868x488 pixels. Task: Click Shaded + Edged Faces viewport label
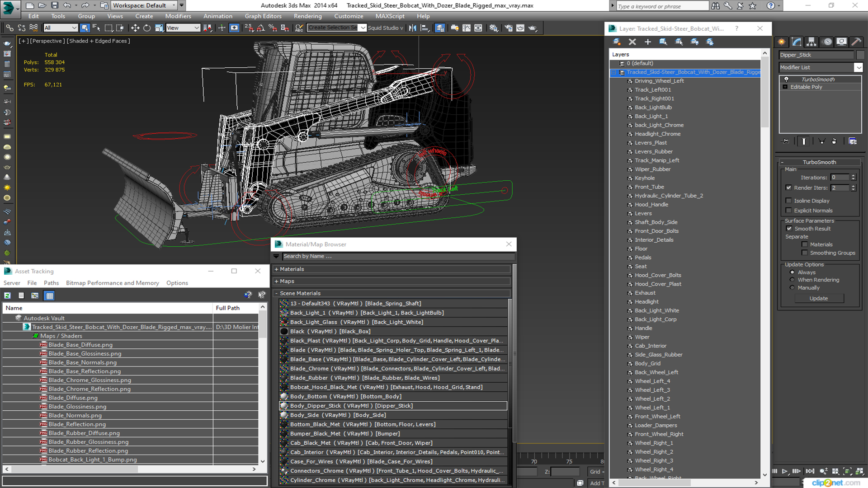tap(99, 41)
